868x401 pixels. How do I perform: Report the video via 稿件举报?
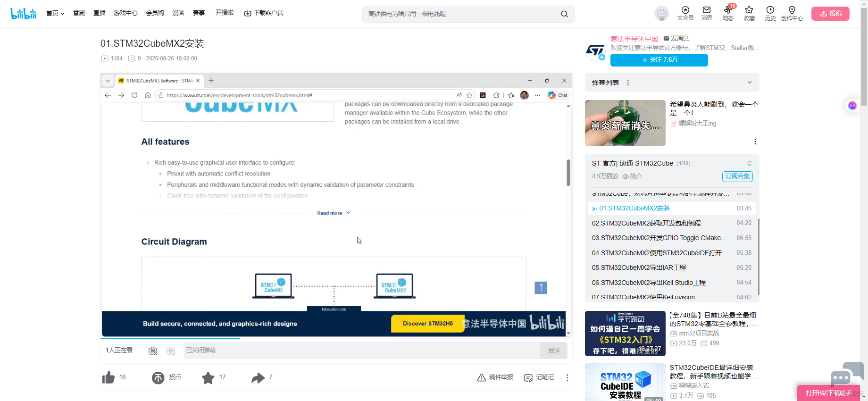(x=495, y=377)
